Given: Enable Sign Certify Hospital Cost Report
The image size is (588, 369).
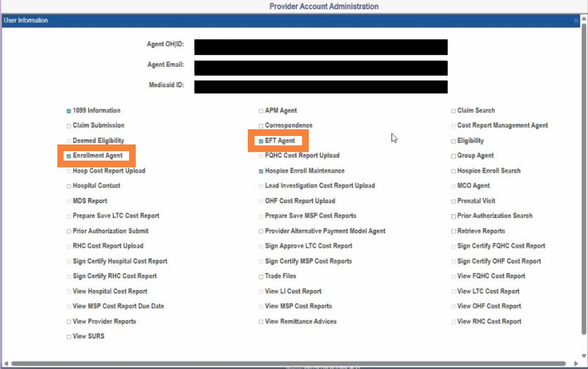Looking at the screenshot, I should pos(69,262).
